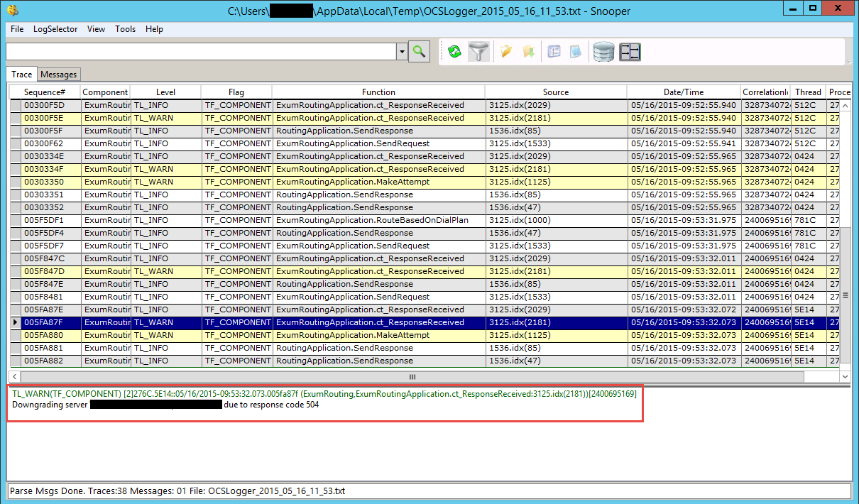Select trace row 00303350
The width and height of the screenshot is (859, 504).
(x=424, y=182)
